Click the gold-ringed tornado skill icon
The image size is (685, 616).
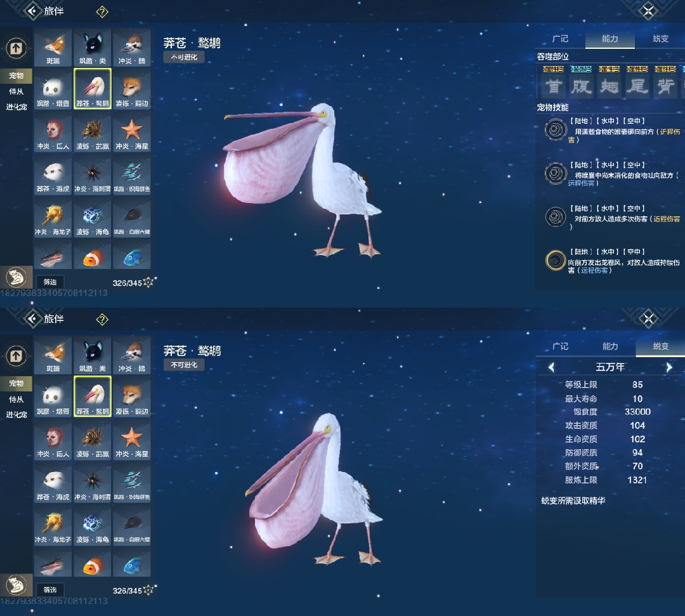(555, 260)
